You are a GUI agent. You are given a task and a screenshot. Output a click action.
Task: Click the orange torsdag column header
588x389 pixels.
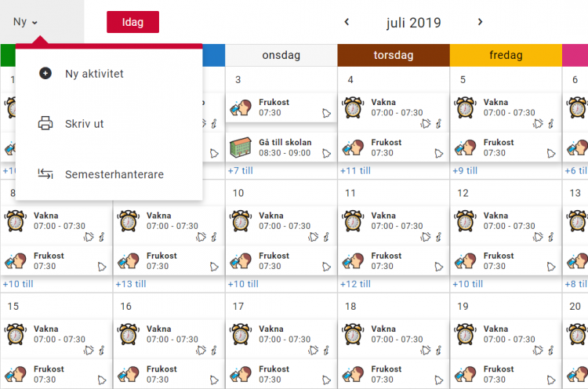394,56
